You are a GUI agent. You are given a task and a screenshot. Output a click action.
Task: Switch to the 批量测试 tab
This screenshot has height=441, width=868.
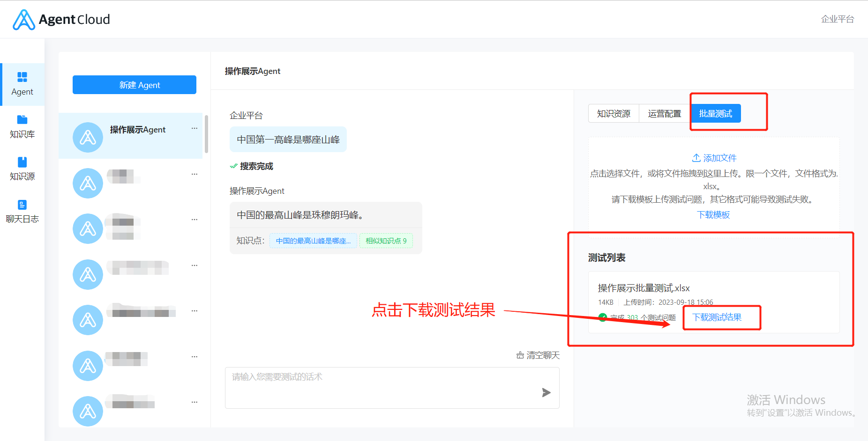tap(715, 113)
